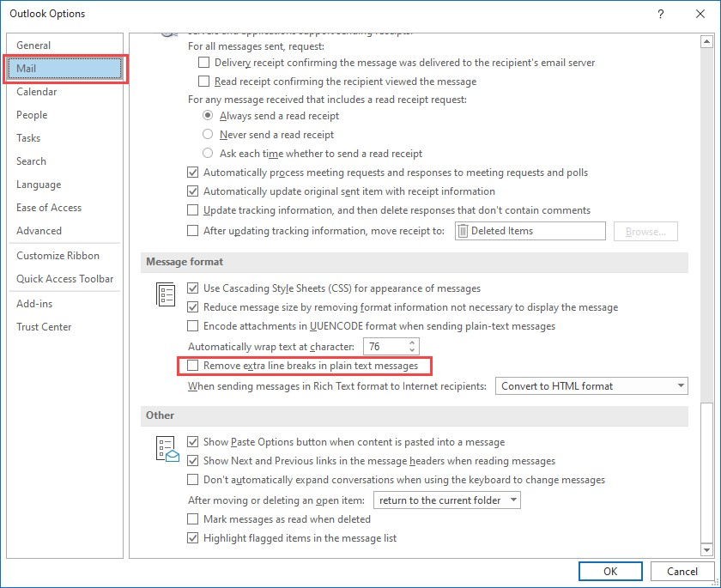Select the Mail category
Viewport: 721px width, 588px height.
point(65,69)
